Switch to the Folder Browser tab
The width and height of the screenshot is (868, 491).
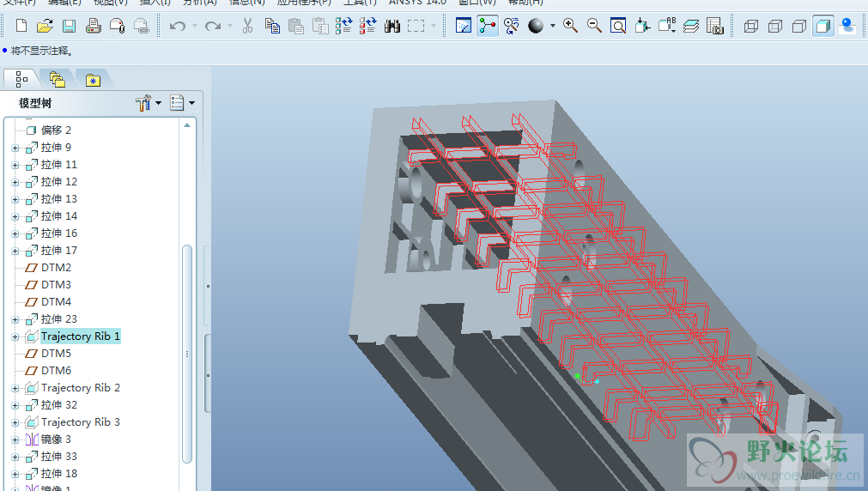57,80
